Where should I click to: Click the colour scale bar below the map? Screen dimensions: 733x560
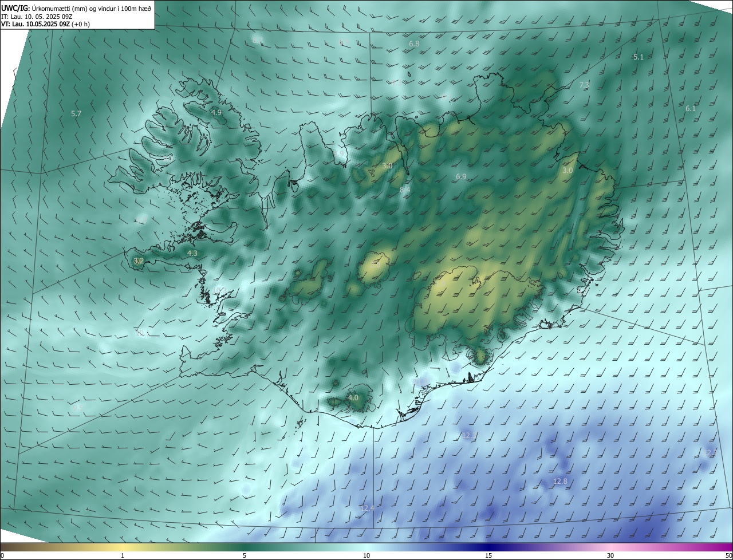366,547
